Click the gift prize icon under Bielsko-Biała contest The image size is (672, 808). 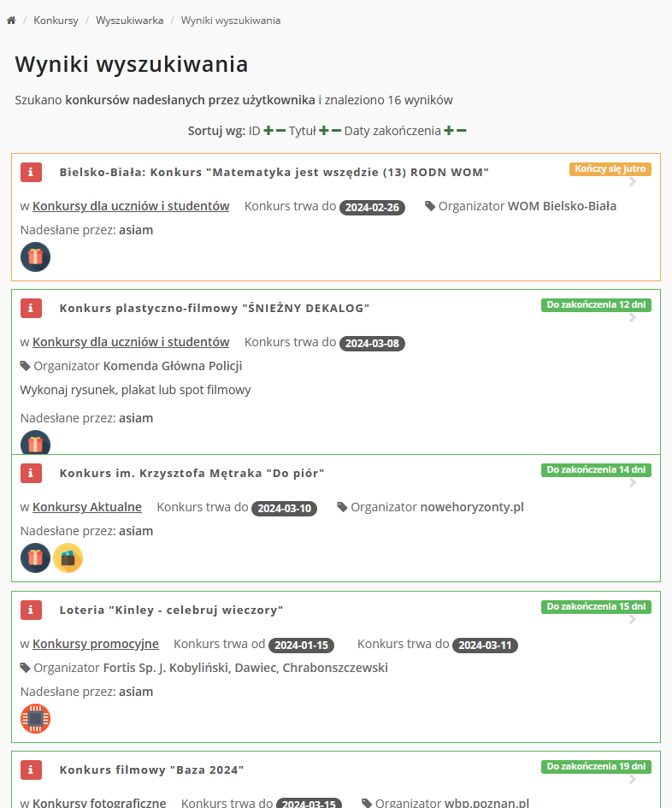(x=35, y=257)
